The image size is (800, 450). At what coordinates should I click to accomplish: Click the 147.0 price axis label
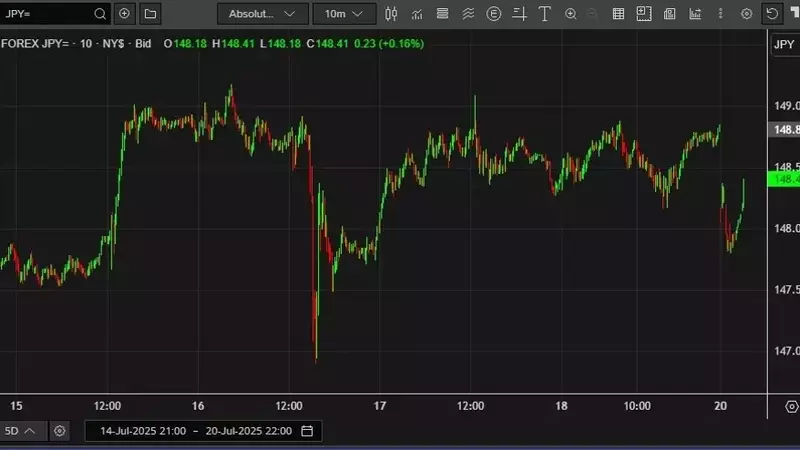coord(786,351)
